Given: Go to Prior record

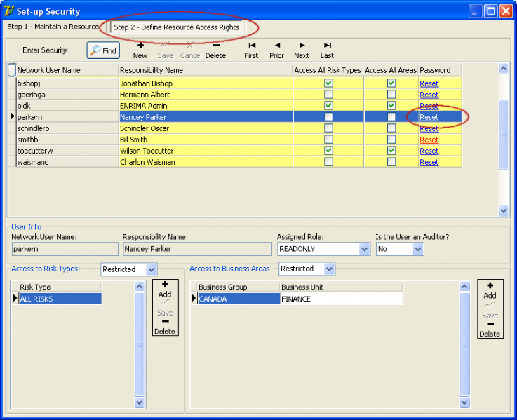Looking at the screenshot, I should (x=276, y=50).
